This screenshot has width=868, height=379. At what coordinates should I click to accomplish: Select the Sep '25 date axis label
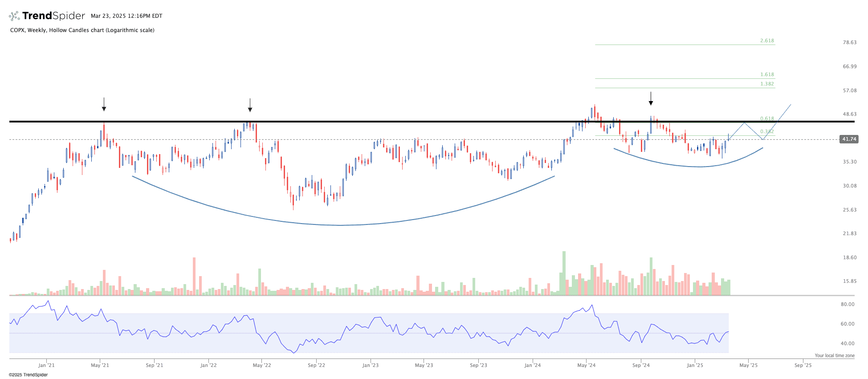click(x=803, y=365)
